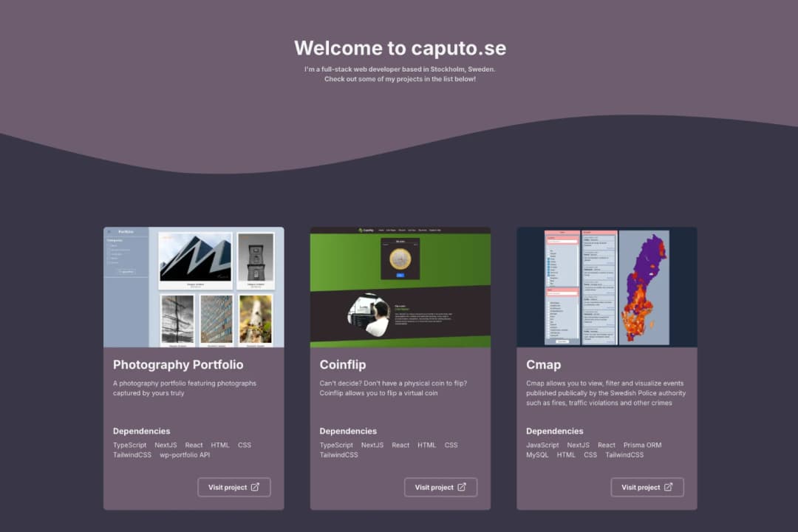Expand the Categories list in the Portfolio thumbnail
The width and height of the screenshot is (798, 532).
pyautogui.click(x=115, y=240)
